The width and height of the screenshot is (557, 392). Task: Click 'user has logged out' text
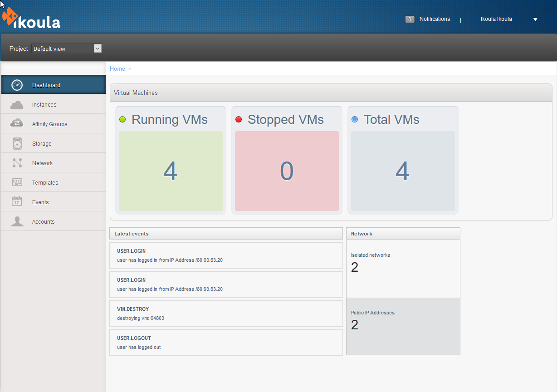coord(139,347)
